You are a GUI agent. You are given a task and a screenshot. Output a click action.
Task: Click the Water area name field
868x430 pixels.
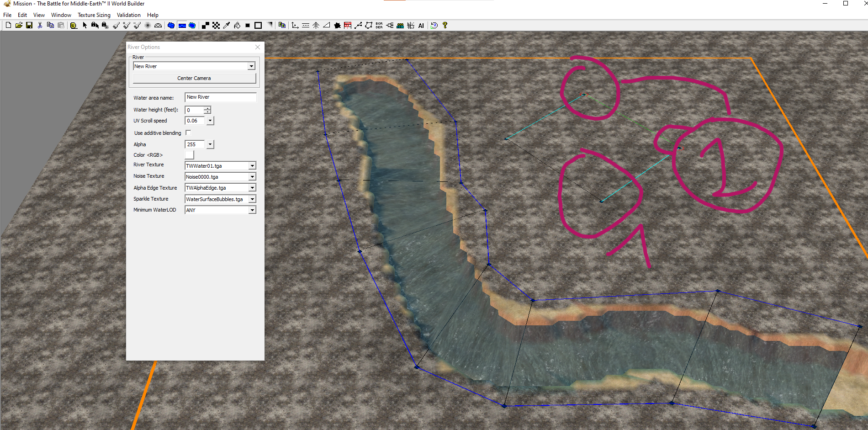click(x=221, y=97)
